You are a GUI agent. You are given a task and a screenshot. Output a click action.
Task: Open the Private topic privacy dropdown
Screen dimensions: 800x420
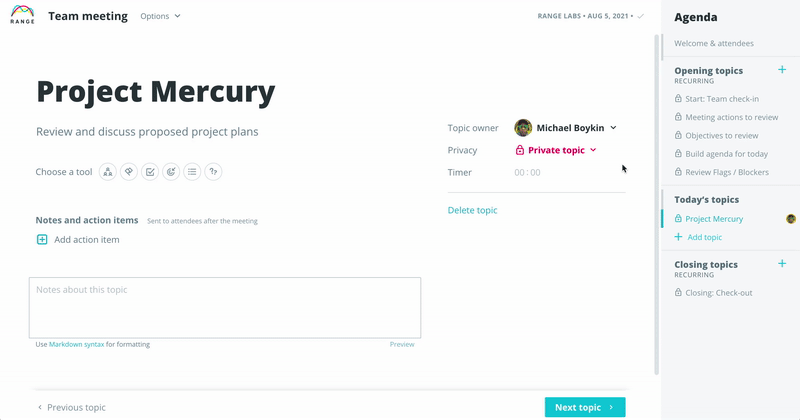point(556,150)
